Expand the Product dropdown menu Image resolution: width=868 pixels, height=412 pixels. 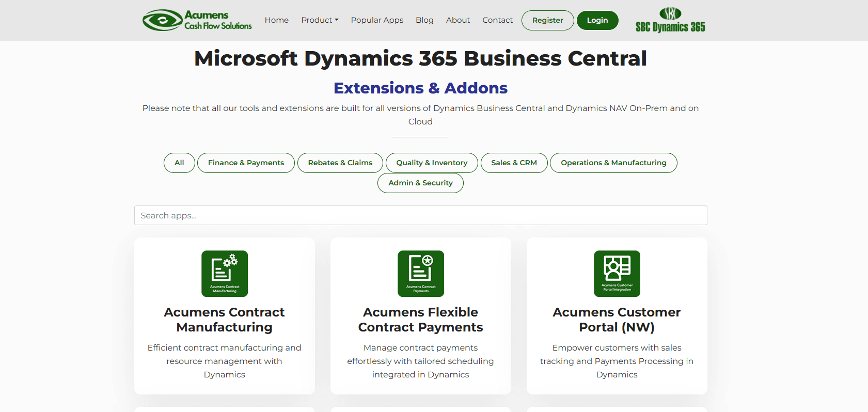tap(320, 20)
